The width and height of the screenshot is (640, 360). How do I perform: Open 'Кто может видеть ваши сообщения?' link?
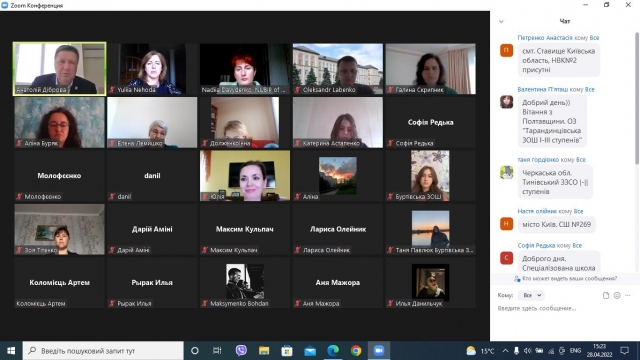pyautogui.click(x=569, y=278)
